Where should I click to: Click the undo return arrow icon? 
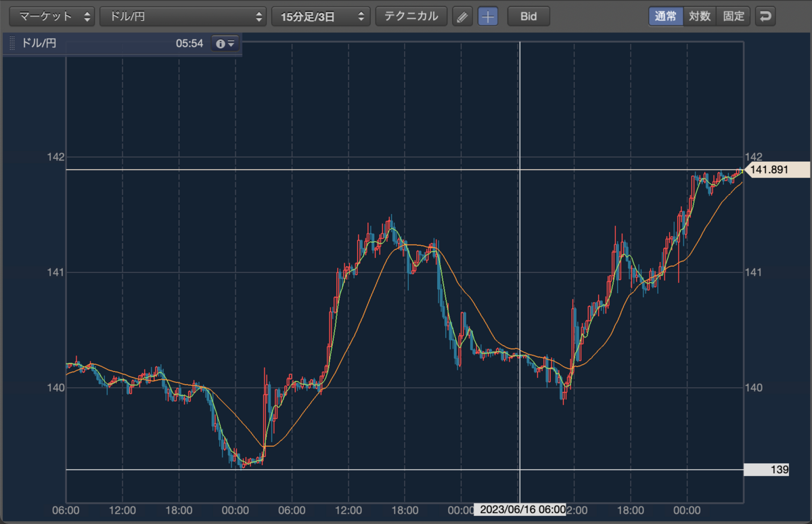(765, 16)
